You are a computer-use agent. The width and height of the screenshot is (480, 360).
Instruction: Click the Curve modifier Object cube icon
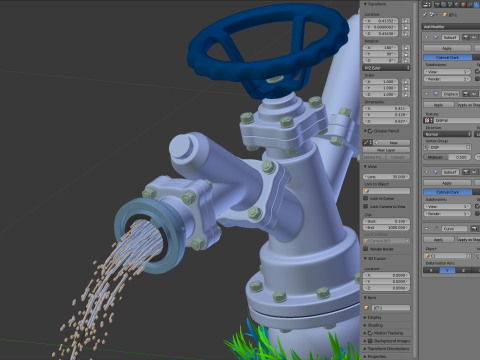427,256
